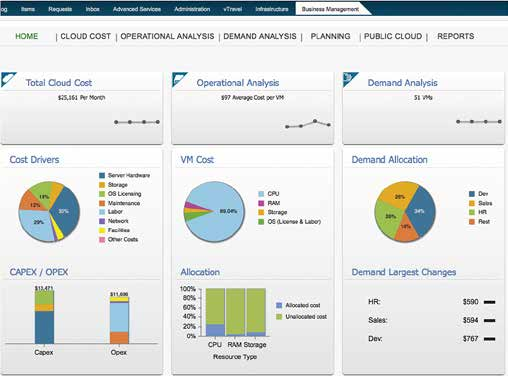The image size is (508, 376).
Task: Click the CAPEX / OPEX heading
Action: click(x=39, y=272)
